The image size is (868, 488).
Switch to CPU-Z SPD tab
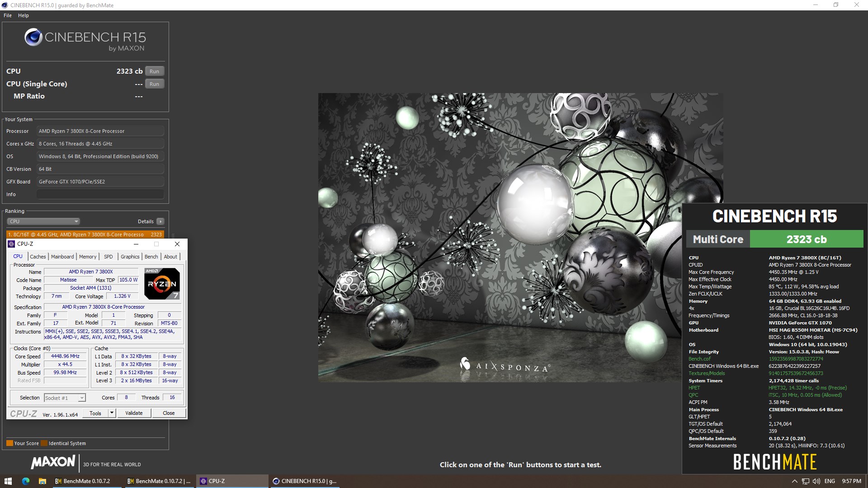click(x=108, y=257)
